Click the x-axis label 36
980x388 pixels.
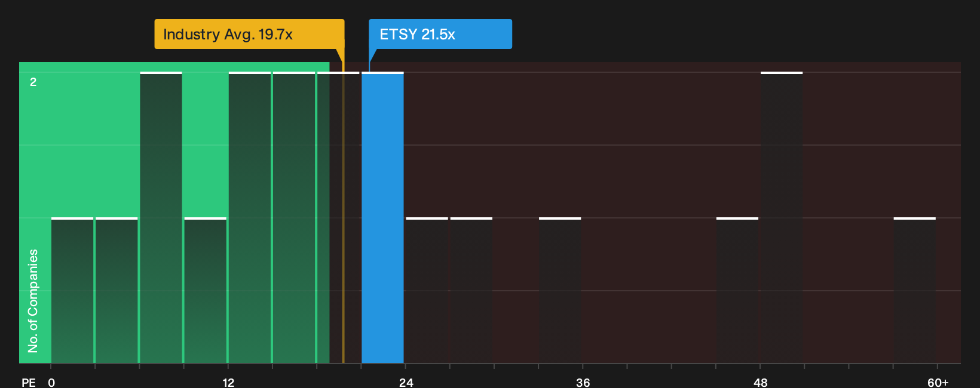coord(583,382)
